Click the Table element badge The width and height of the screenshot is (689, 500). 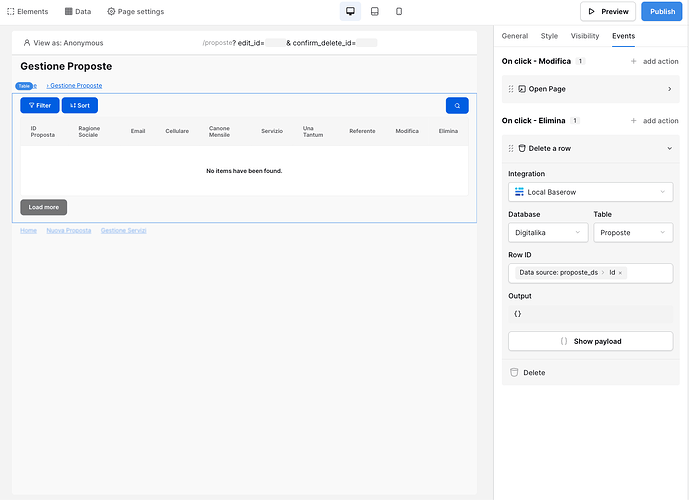[24, 86]
